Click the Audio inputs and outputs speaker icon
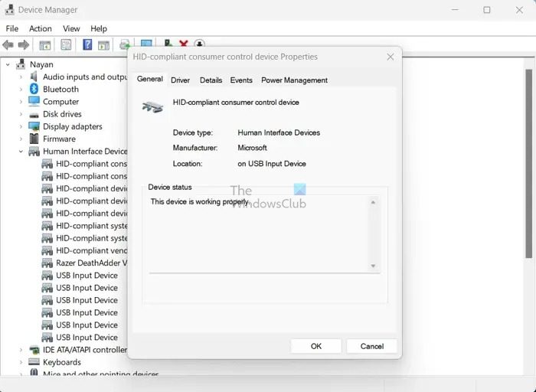 point(34,77)
